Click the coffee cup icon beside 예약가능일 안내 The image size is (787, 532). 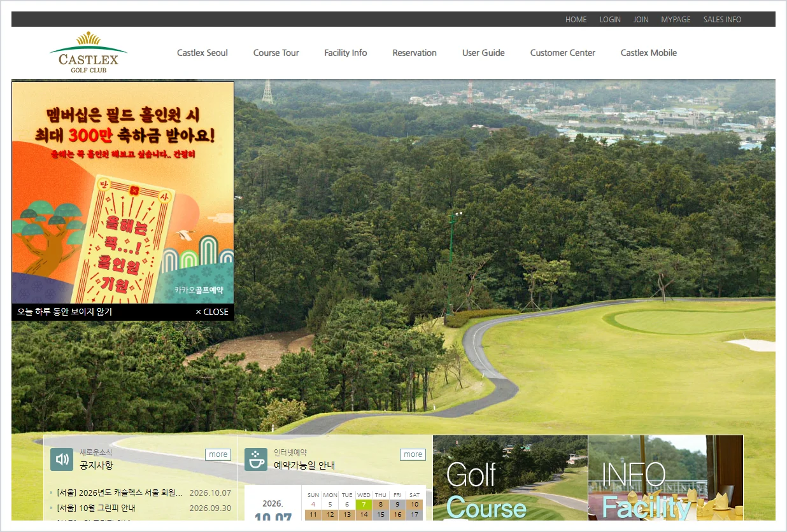[256, 459]
